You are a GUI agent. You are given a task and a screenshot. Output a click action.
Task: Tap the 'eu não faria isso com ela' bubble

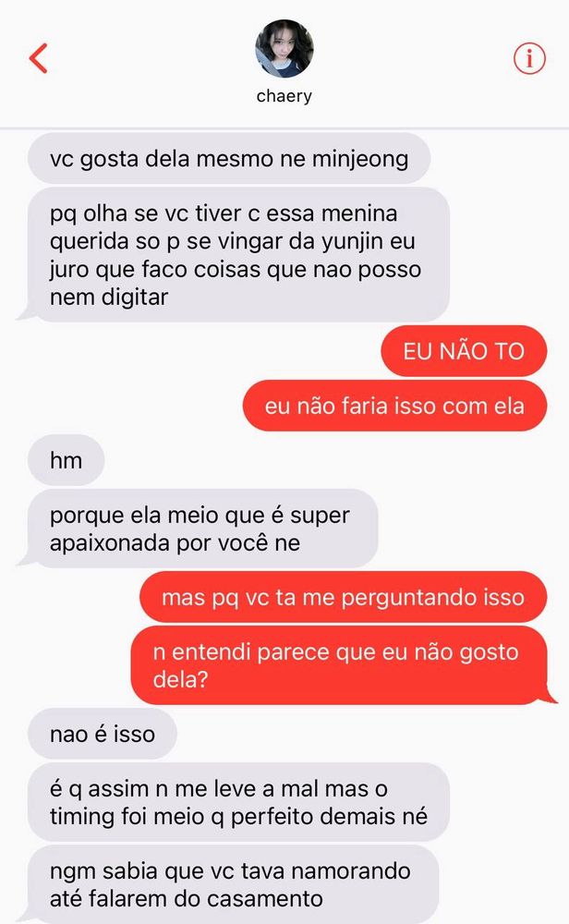(394, 406)
